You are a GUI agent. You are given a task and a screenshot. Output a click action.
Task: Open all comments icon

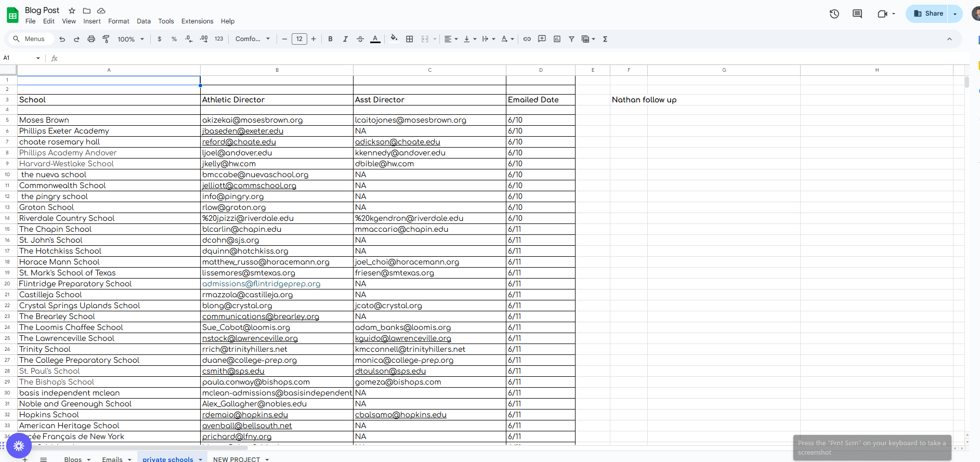[x=857, y=14]
